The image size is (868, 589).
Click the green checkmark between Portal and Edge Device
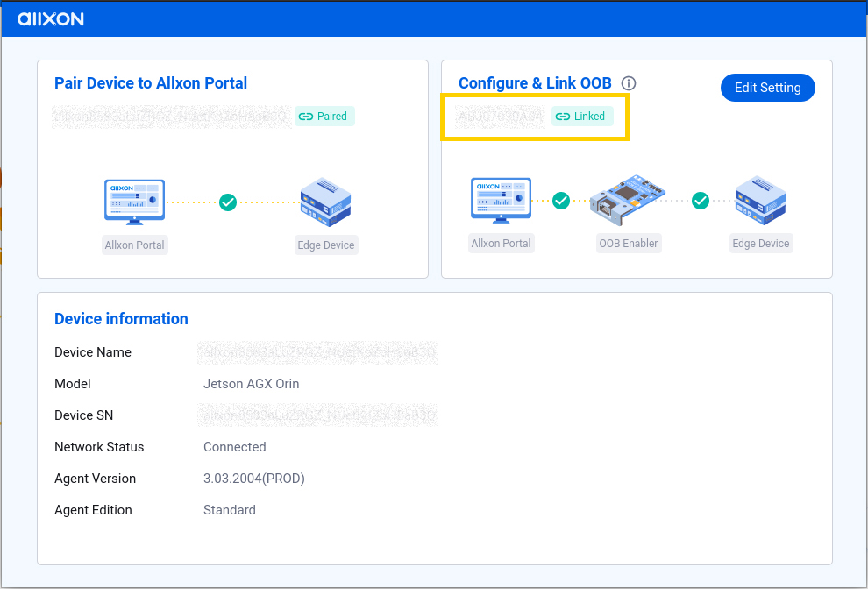[x=228, y=202]
